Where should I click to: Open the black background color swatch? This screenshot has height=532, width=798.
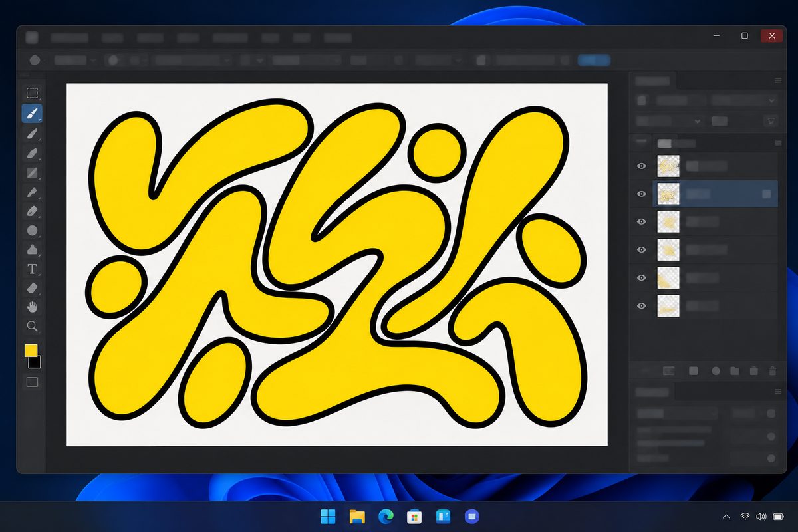(x=35, y=362)
